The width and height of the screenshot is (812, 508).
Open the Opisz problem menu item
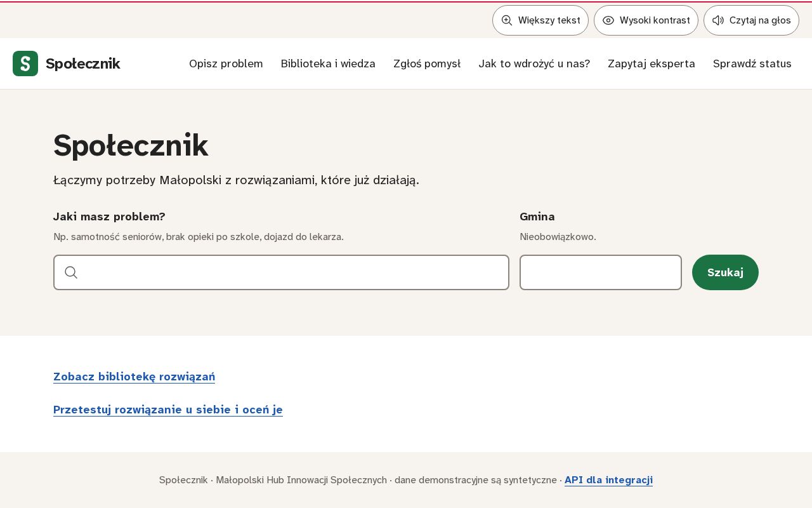coord(226,63)
